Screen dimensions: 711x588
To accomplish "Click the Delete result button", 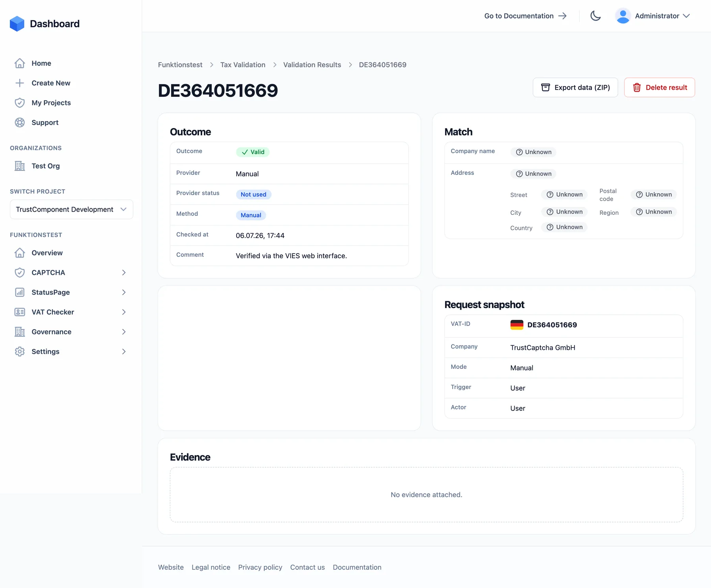I will 659,87.
